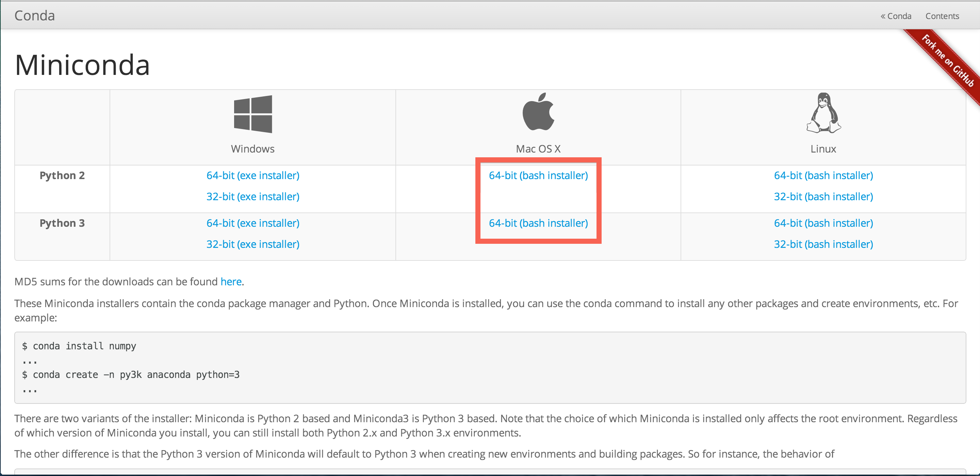Select Windows Python 2 32-bit exe installer
Image resolution: width=980 pixels, height=476 pixels.
tap(252, 196)
